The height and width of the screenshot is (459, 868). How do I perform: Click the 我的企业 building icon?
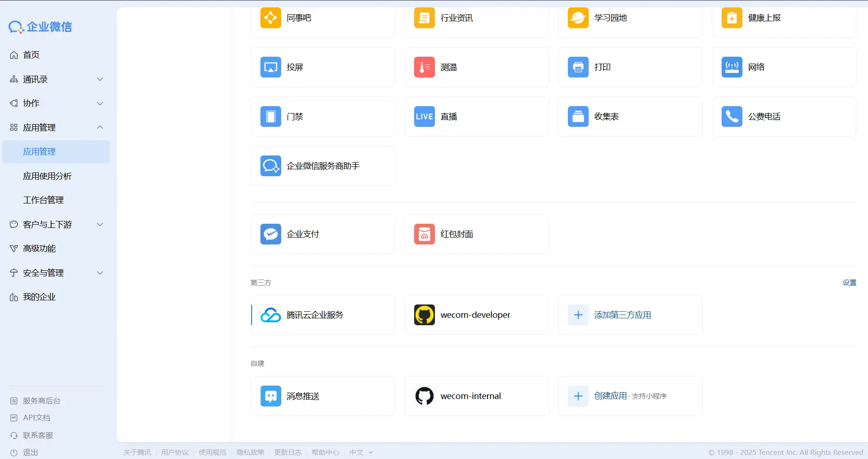pyautogui.click(x=14, y=297)
